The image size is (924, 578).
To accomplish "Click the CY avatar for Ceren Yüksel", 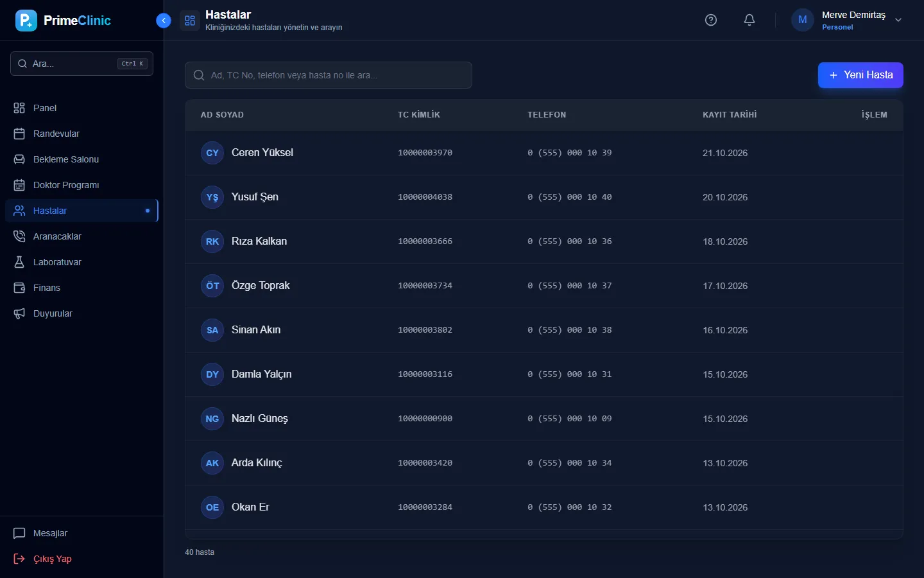I will (212, 153).
